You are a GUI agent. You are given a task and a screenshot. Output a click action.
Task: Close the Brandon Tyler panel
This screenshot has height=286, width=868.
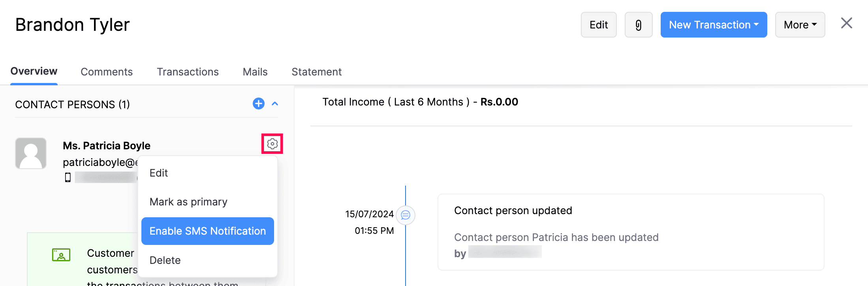pos(846,23)
